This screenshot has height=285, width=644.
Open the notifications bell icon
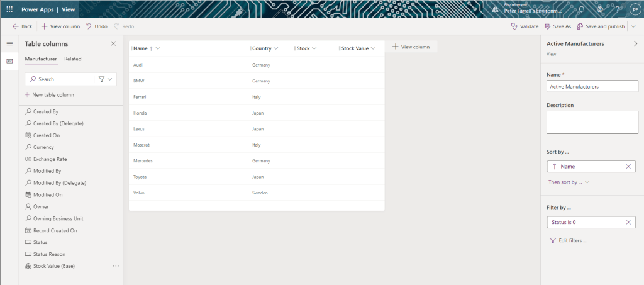[x=581, y=9]
